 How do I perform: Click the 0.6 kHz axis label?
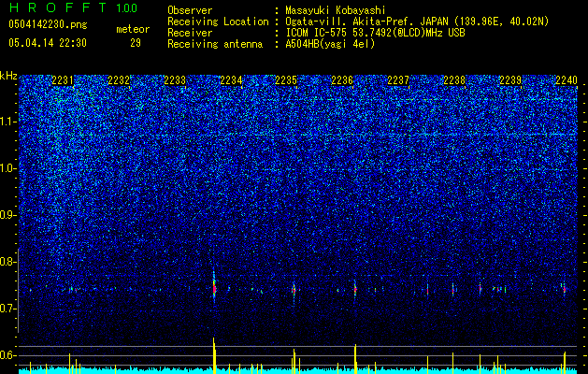click(x=7, y=355)
